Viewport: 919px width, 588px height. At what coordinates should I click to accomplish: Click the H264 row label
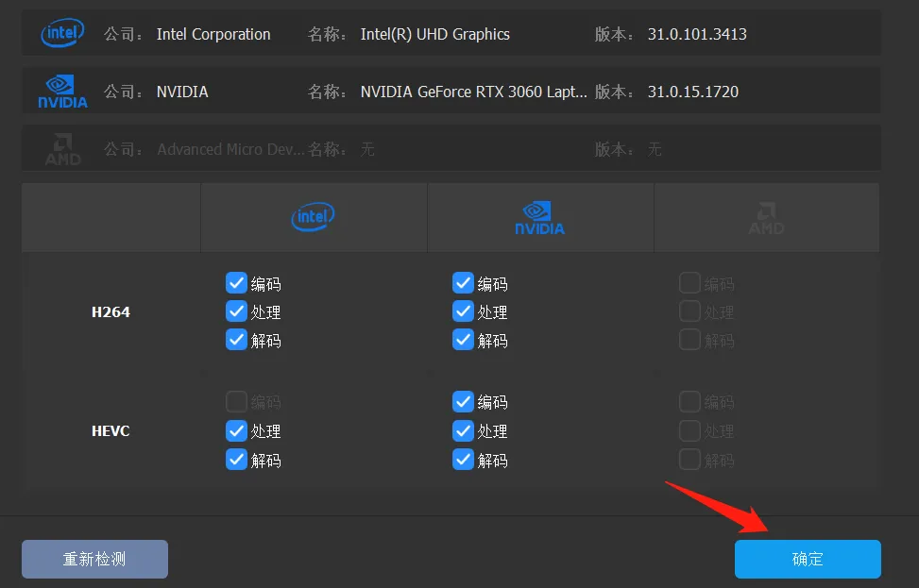click(x=111, y=312)
